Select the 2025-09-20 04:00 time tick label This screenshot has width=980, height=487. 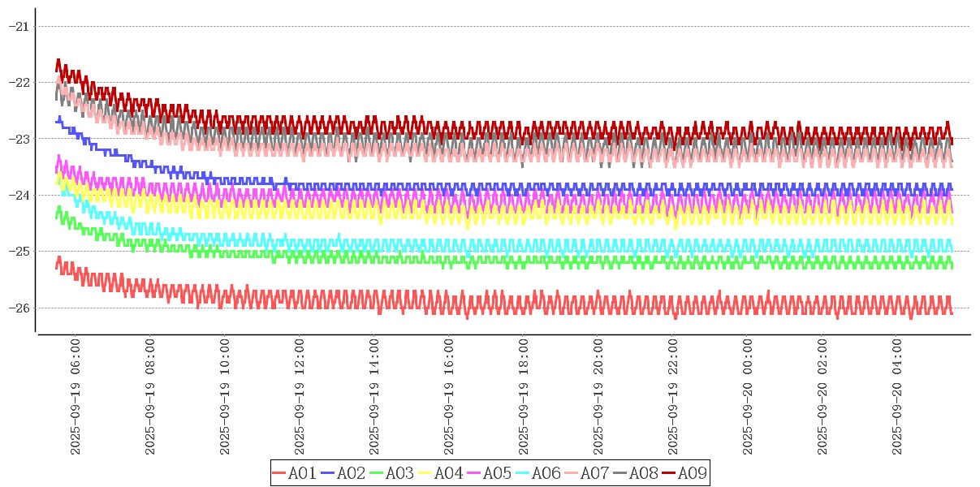pyautogui.click(x=897, y=397)
